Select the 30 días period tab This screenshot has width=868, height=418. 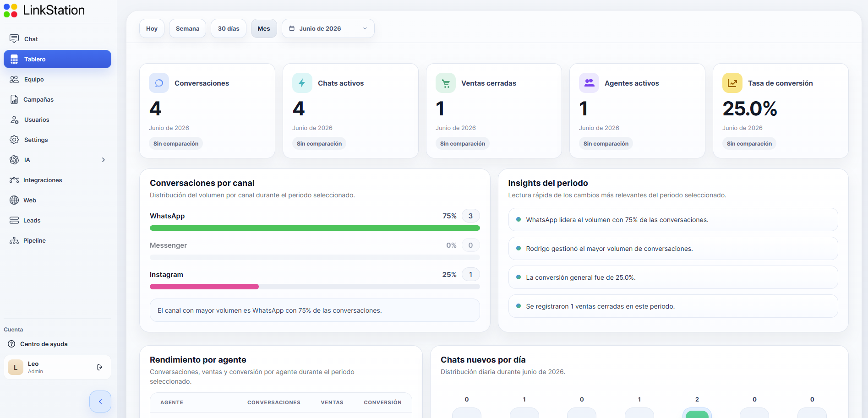coord(229,28)
